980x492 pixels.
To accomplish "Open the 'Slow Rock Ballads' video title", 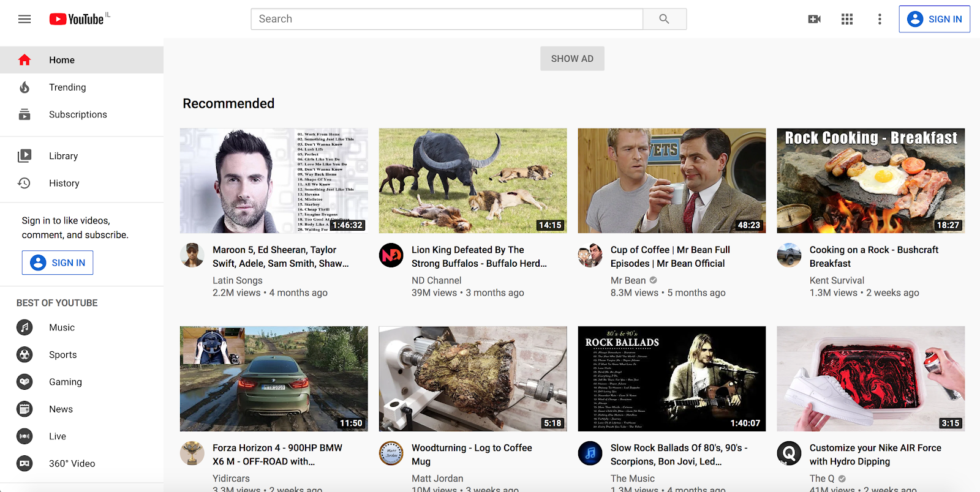I will point(679,455).
